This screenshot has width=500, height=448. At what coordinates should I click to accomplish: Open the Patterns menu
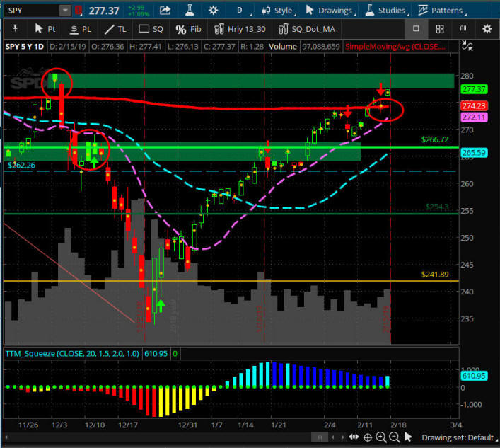pyautogui.click(x=442, y=11)
